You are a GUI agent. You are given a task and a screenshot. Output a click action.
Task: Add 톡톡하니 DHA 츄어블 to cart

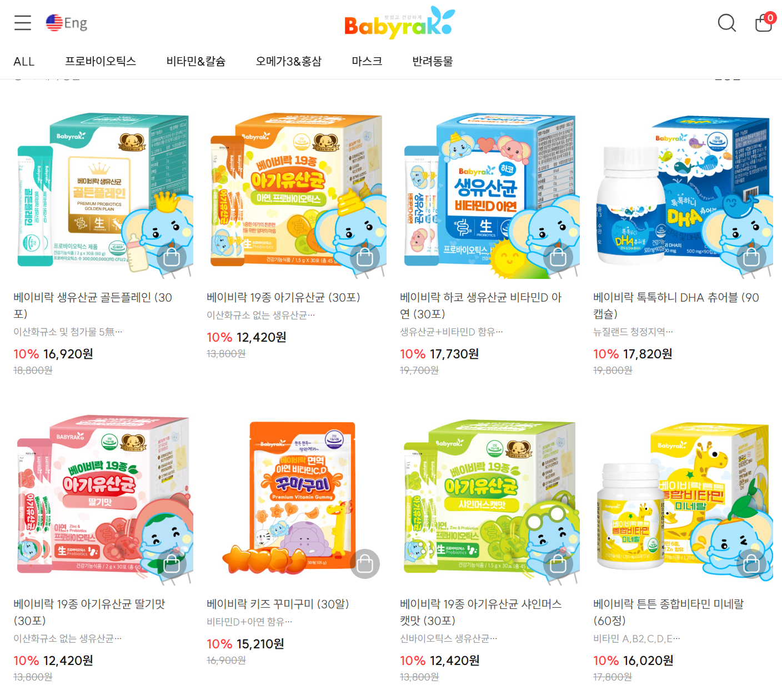751,257
